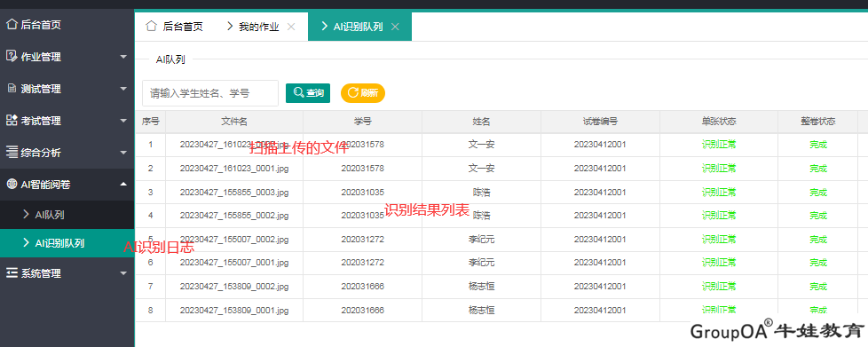Select file 20230427_153809_0001.jpg

234,310
